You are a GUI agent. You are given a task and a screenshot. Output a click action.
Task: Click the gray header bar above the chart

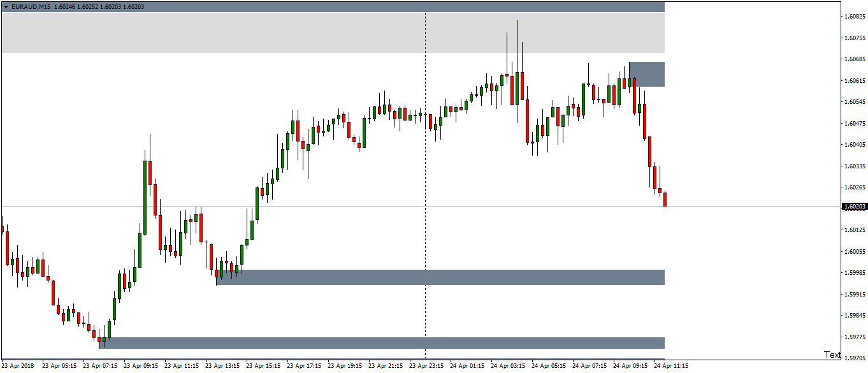tap(382, 6)
